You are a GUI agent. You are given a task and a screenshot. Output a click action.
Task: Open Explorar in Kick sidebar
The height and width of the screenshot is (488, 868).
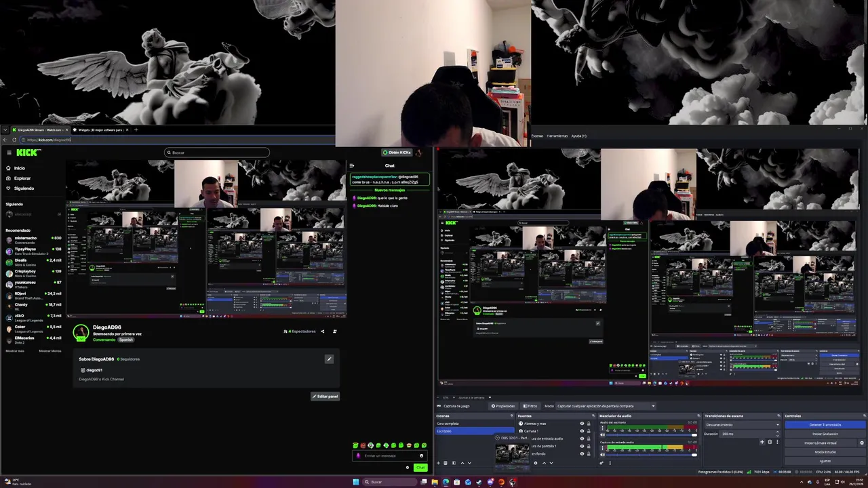[18, 178]
